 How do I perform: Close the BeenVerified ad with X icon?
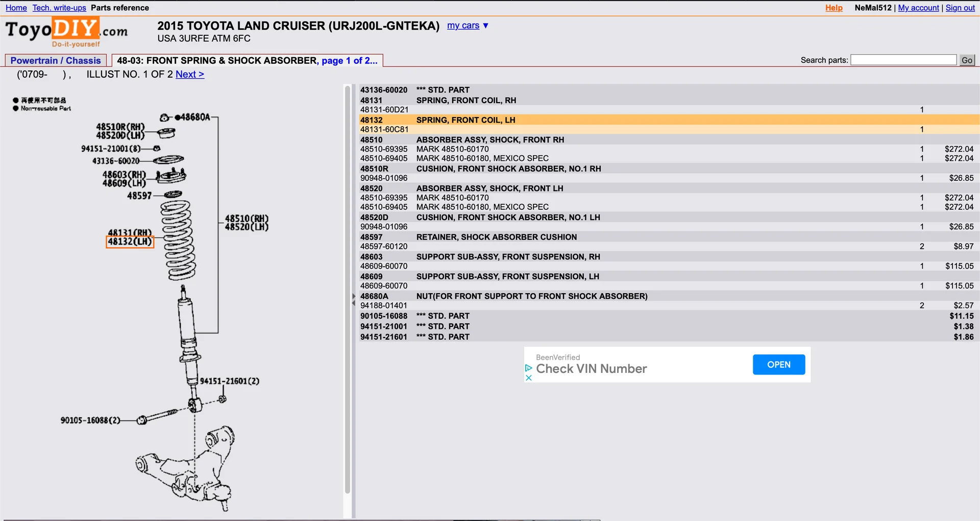pyautogui.click(x=529, y=378)
